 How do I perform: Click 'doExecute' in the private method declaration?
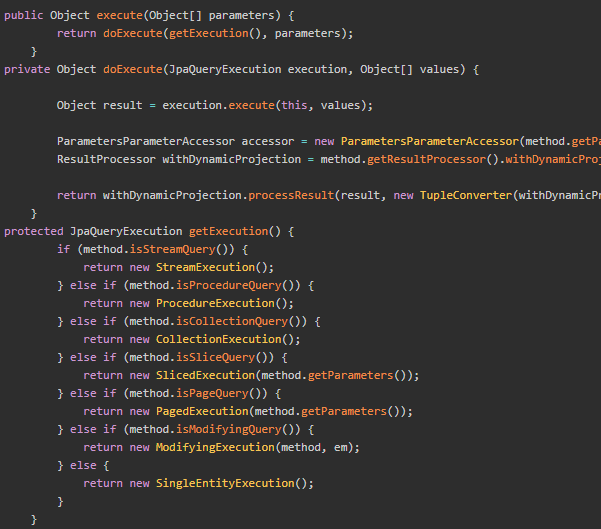(133, 69)
